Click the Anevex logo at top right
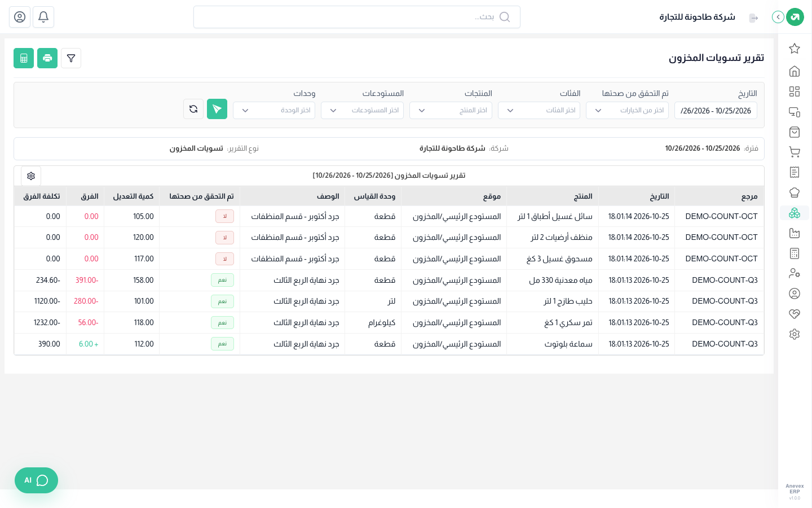812x508 pixels. (795, 17)
